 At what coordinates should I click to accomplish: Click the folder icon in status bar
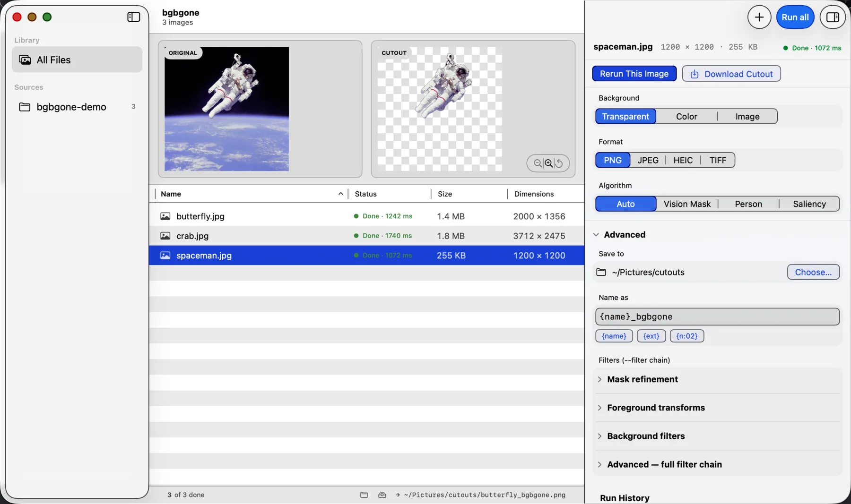[364, 495]
